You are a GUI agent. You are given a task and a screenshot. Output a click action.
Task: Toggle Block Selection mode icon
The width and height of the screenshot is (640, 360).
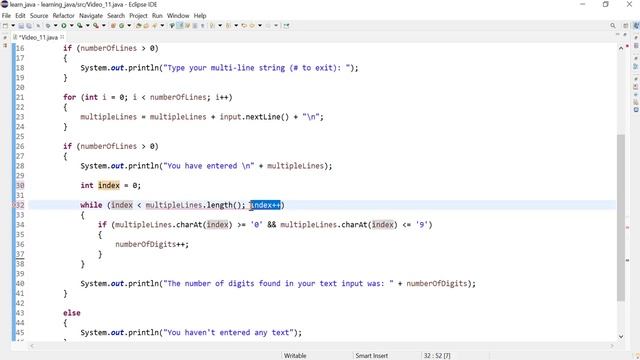[195, 25]
